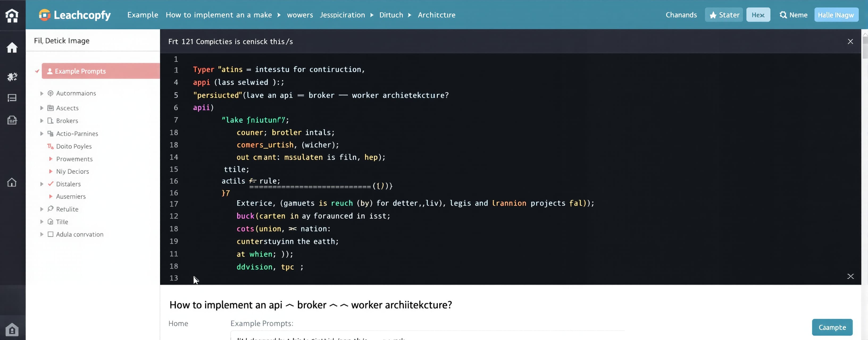Click the Tille page icon
The height and width of the screenshot is (340, 868).
pyautogui.click(x=51, y=222)
